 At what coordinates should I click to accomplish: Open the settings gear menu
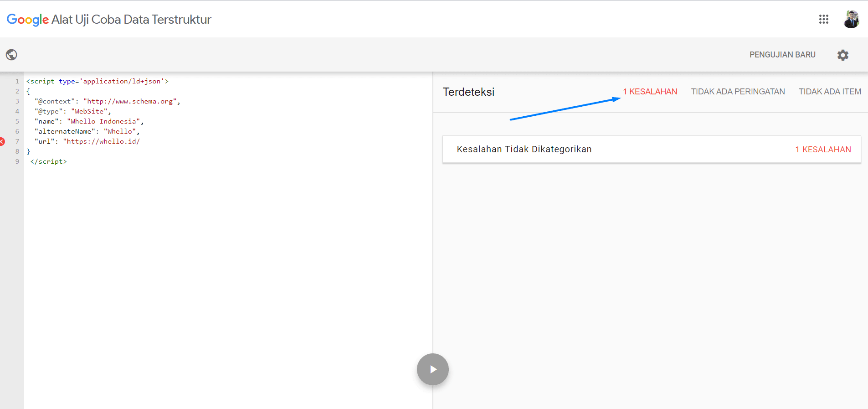[x=842, y=55]
